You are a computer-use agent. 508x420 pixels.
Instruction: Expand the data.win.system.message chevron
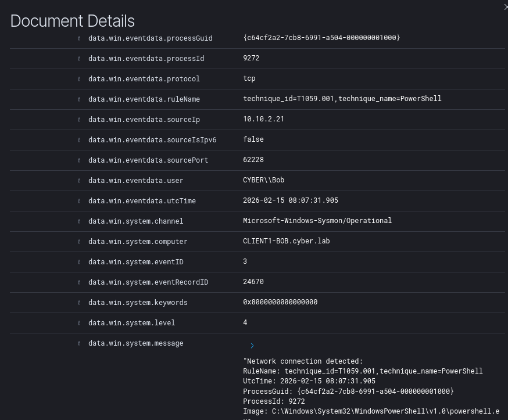[x=252, y=346]
